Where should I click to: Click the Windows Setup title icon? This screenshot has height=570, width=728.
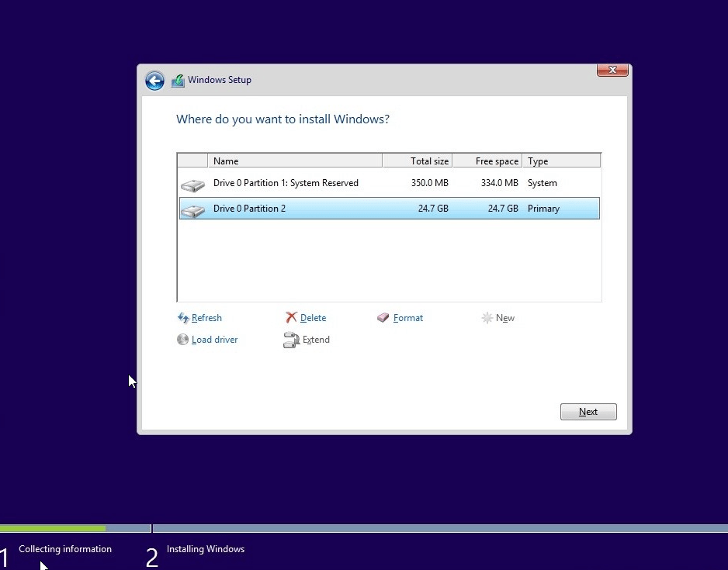178,81
